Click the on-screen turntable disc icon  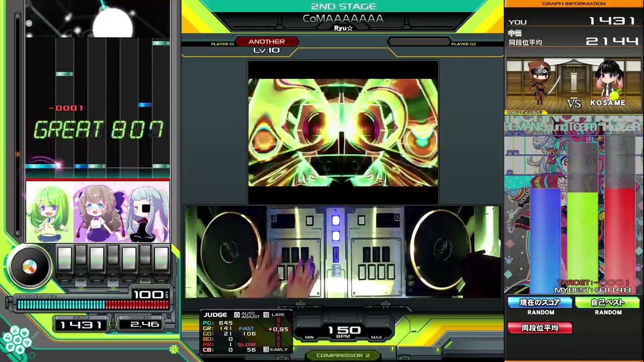[x=29, y=267]
